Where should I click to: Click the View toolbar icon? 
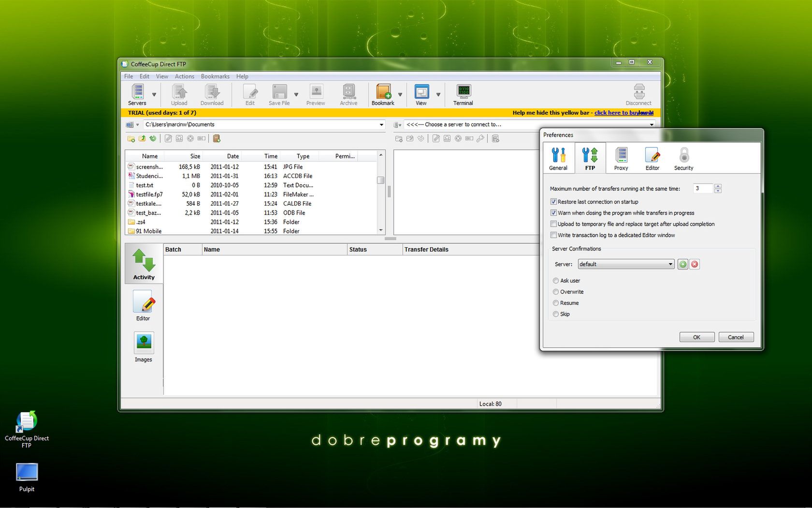coord(421,94)
